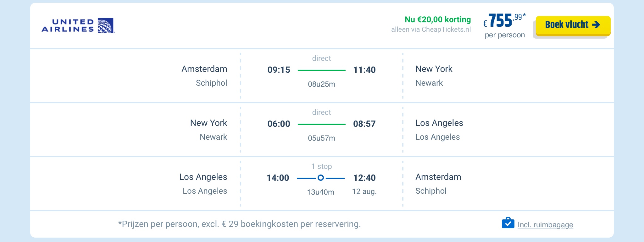Click the 12 aug. arrival date
Screen dimensions: 644x242
click(364, 191)
